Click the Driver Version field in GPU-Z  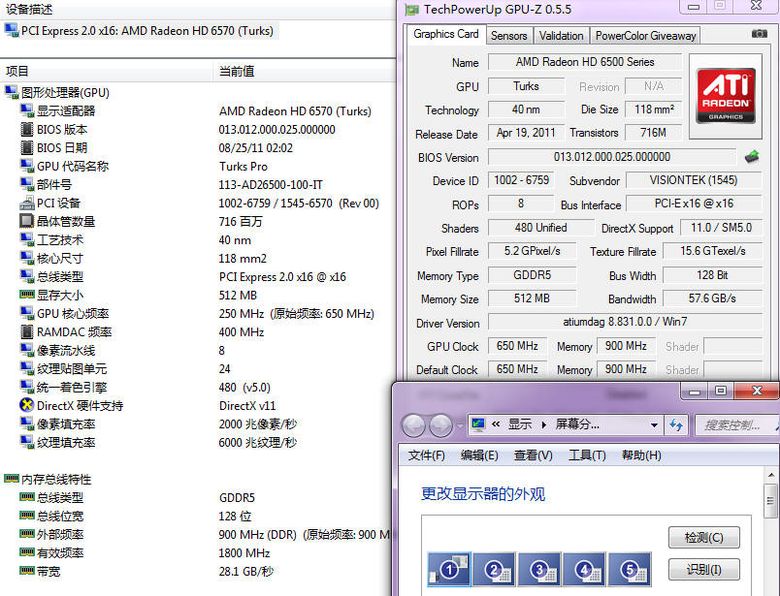point(625,321)
